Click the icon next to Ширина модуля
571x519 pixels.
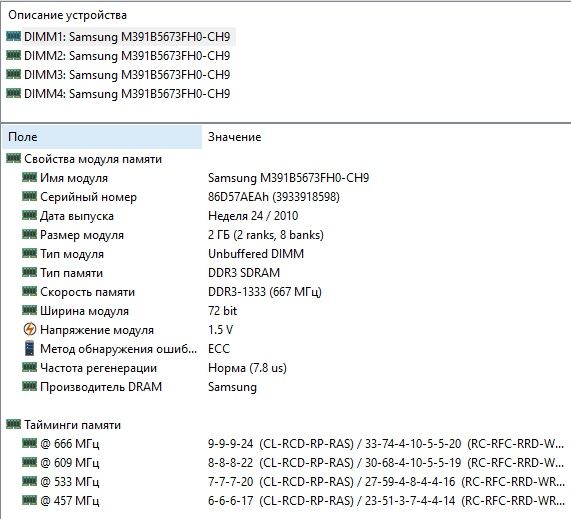tap(29, 310)
